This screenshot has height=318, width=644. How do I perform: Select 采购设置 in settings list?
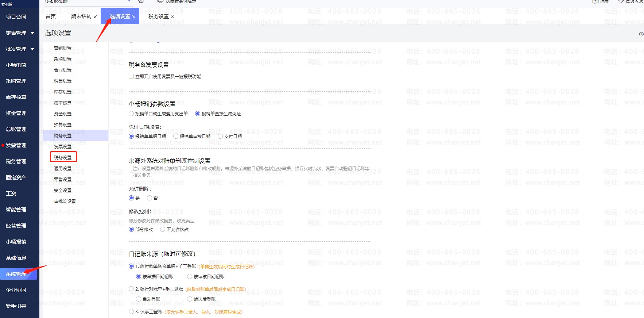coord(63,59)
